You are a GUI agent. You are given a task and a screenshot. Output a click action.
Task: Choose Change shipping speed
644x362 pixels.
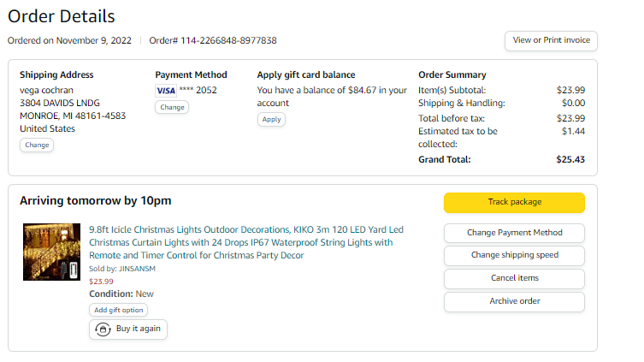click(514, 256)
